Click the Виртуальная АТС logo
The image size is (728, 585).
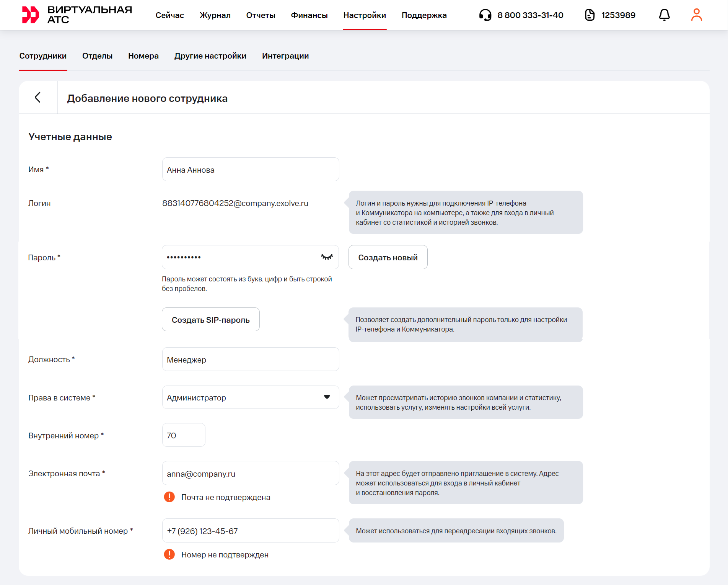[x=77, y=15]
